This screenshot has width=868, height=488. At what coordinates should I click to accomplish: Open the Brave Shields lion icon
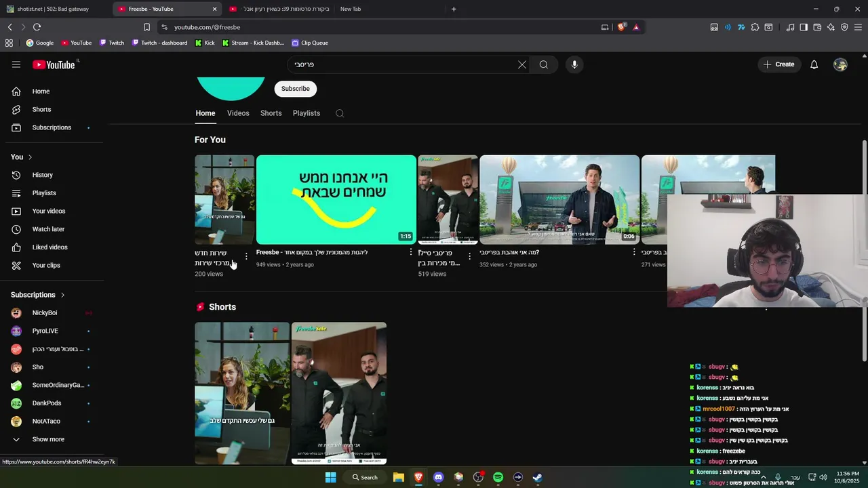click(621, 27)
